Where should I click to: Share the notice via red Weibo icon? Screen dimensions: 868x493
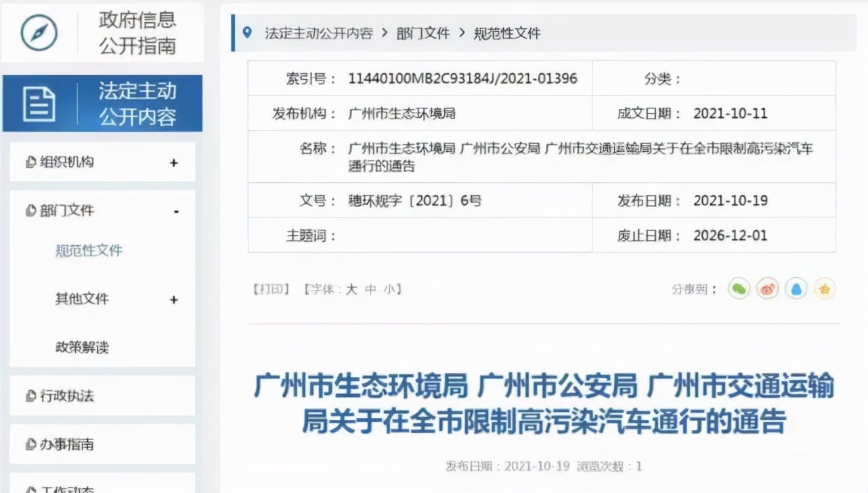(x=768, y=289)
